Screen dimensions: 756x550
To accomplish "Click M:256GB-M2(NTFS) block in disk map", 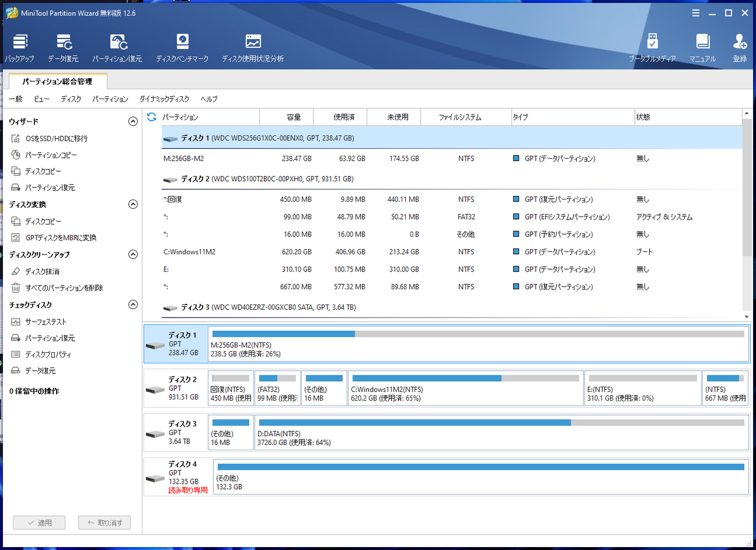I will coord(478,343).
